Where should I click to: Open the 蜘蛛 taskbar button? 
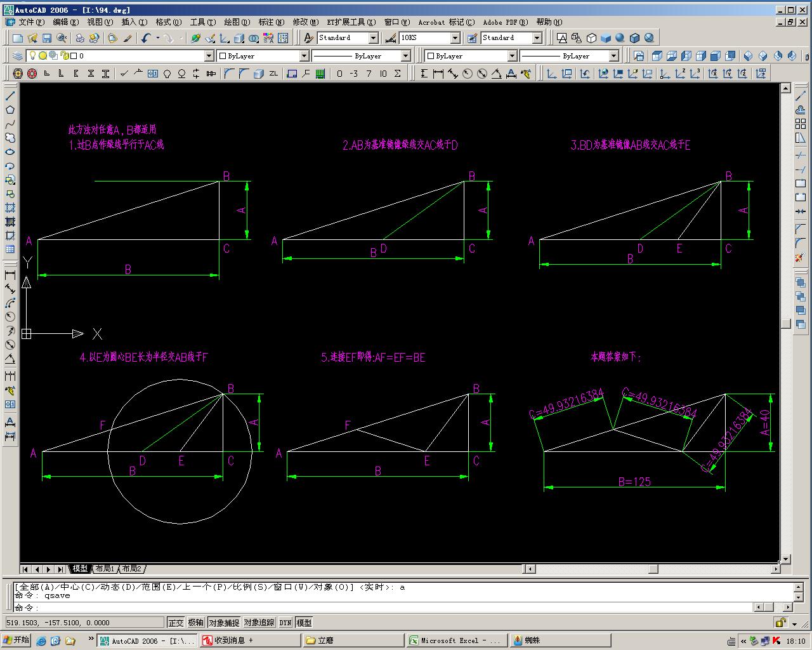point(560,640)
